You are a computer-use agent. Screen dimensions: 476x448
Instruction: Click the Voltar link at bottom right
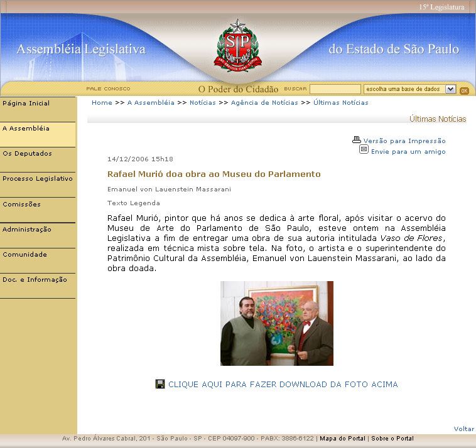463,429
